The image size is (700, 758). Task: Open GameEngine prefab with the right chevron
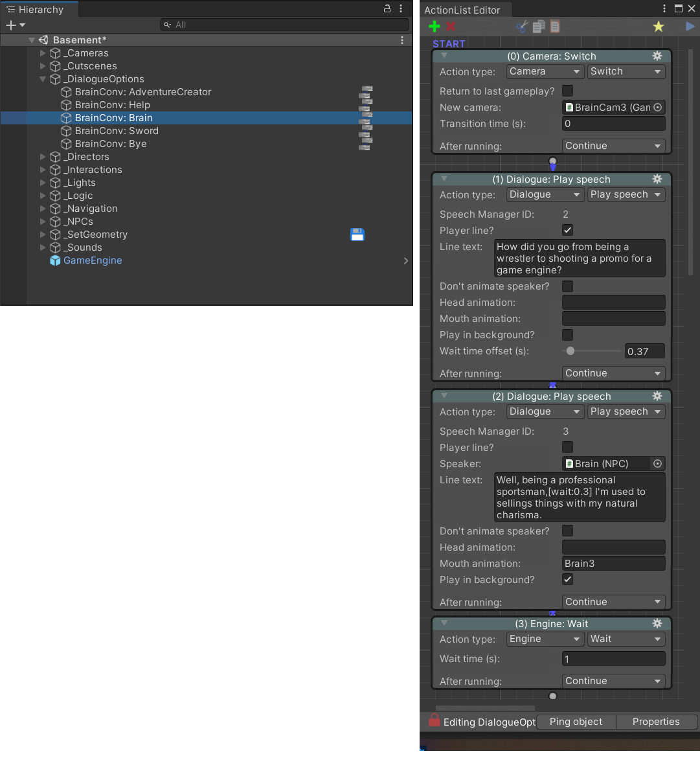[x=406, y=260]
